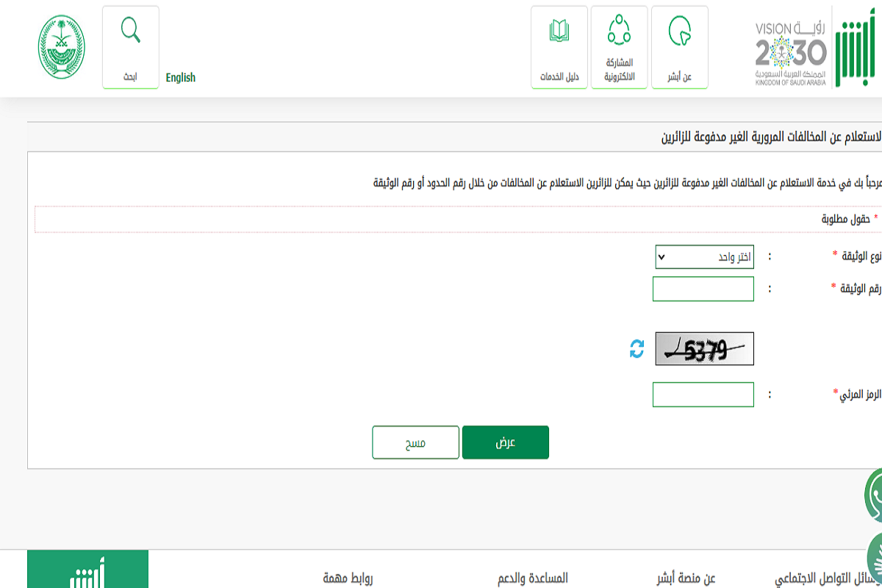Open the green Absher logo in header
The height and width of the screenshot is (588, 882).
857,48
